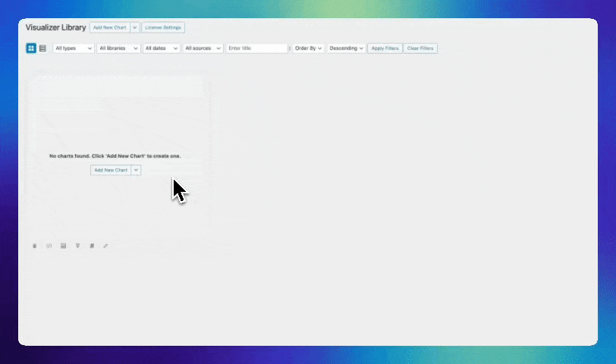Open the All libraries dropdown

click(118, 48)
